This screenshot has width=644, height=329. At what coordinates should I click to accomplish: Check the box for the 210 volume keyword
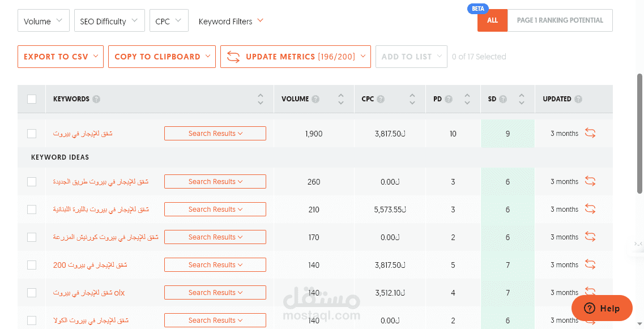pos(32,210)
